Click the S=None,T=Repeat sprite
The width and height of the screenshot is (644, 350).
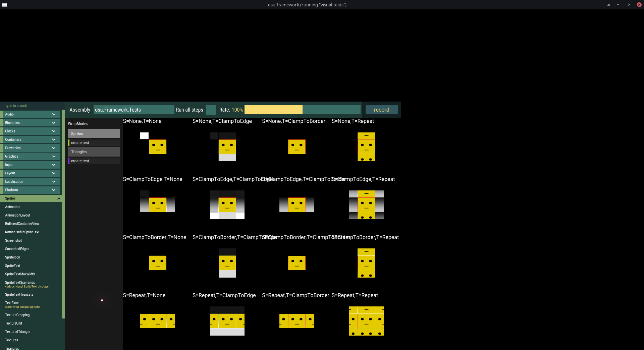366,147
